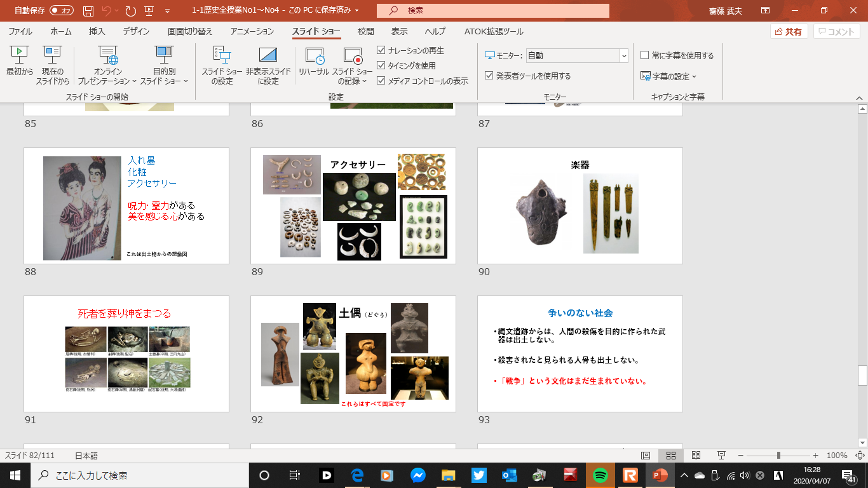Open File Explorer in taskbar

[448, 475]
